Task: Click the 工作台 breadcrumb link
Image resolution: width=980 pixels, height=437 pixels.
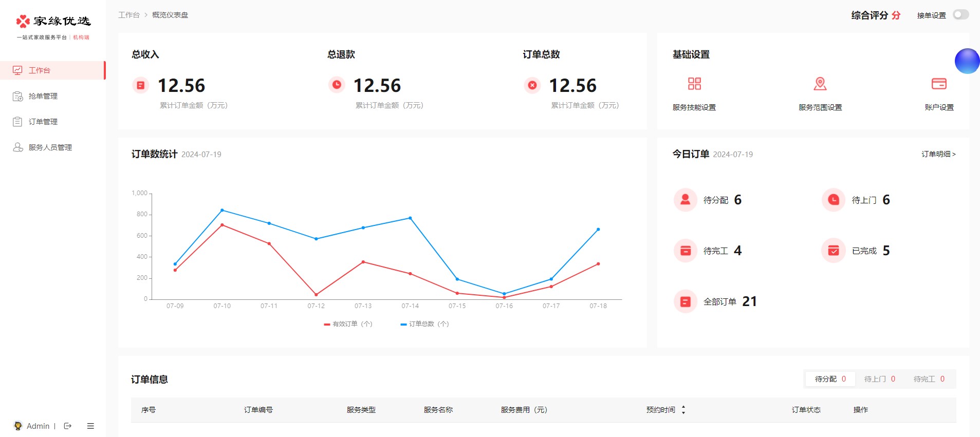Action: click(129, 15)
